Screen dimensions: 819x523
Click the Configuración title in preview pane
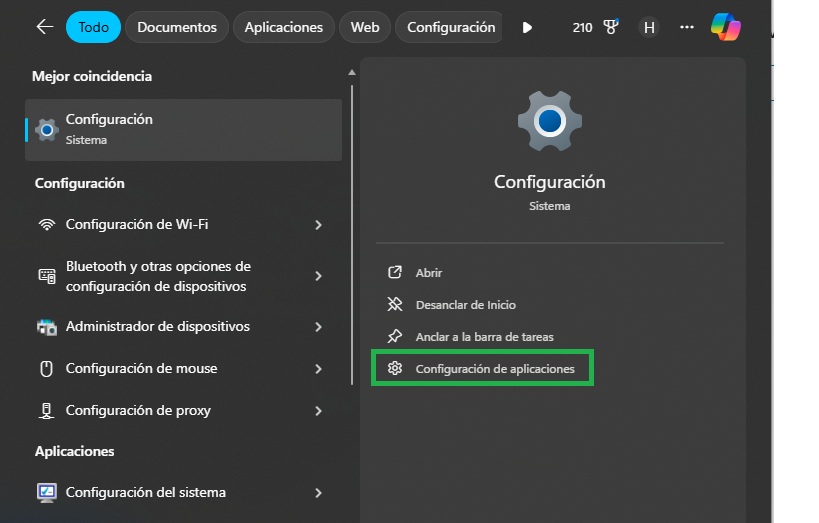pyautogui.click(x=549, y=182)
